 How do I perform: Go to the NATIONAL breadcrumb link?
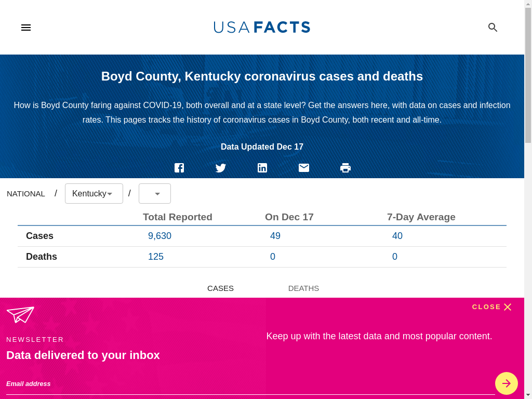(x=26, y=194)
